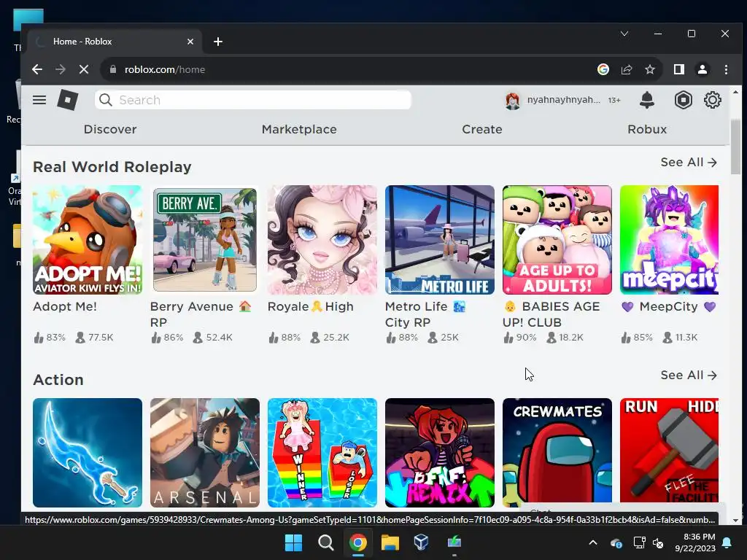Screen dimensions: 747x560
Task: Click the Real World Roleplay heading
Action: pos(112,167)
